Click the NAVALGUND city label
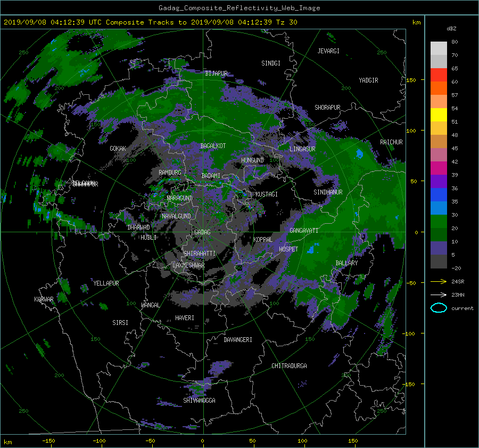The image size is (479, 448). (x=176, y=216)
